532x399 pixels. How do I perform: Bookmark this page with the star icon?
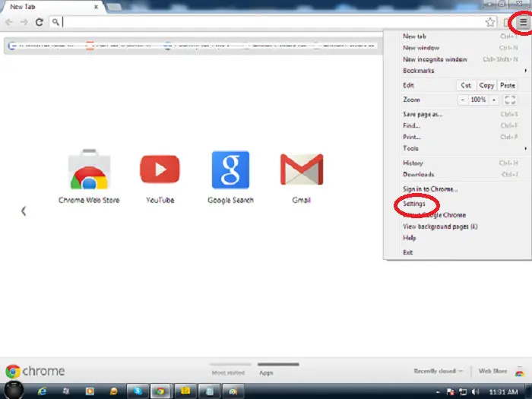(490, 22)
